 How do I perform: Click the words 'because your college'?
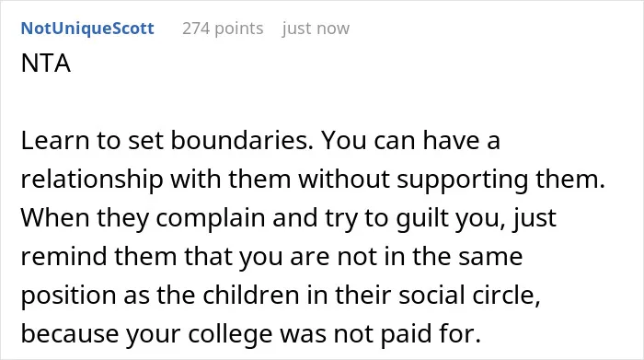(x=146, y=334)
